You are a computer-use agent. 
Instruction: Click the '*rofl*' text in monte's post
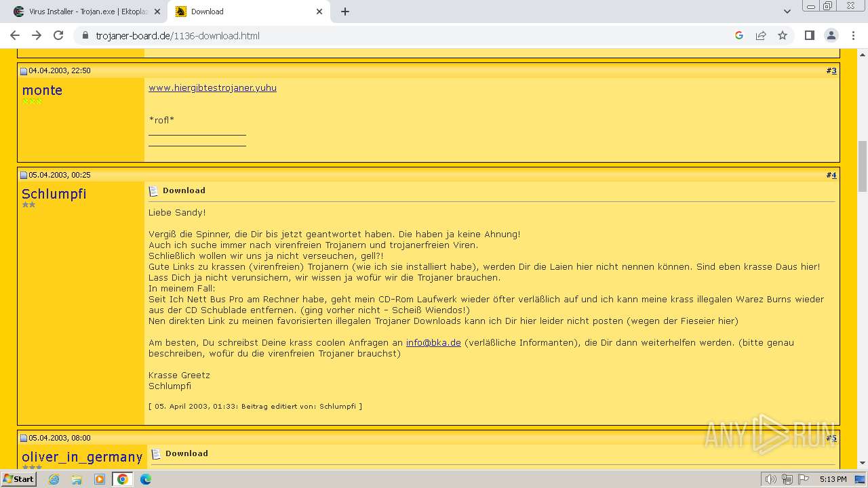[x=161, y=120]
